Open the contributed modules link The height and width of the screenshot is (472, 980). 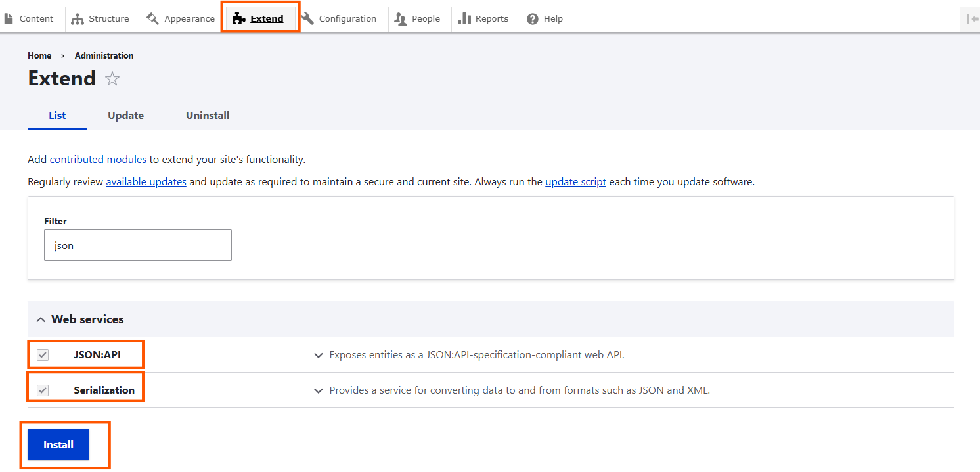click(98, 159)
